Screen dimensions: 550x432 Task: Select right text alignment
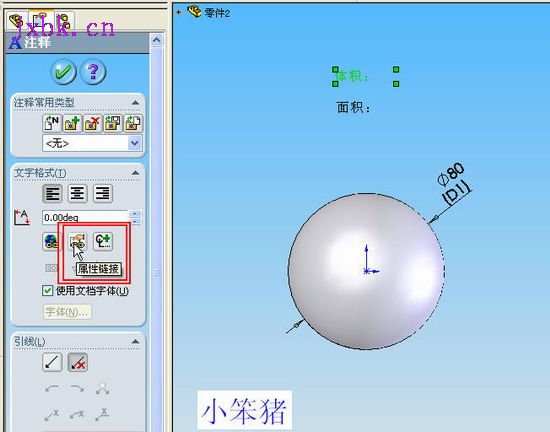pyautogui.click(x=103, y=194)
